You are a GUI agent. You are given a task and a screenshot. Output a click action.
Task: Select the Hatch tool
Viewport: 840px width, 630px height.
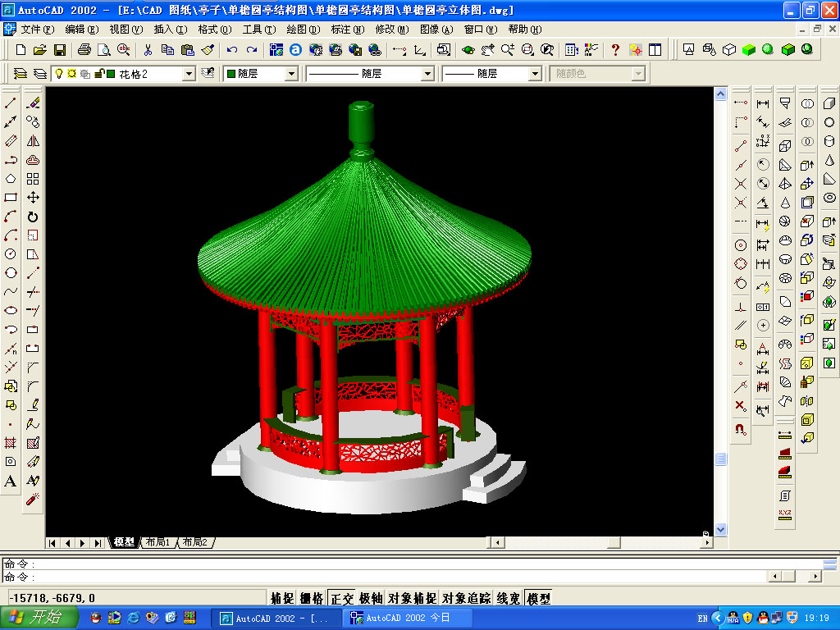click(x=11, y=443)
